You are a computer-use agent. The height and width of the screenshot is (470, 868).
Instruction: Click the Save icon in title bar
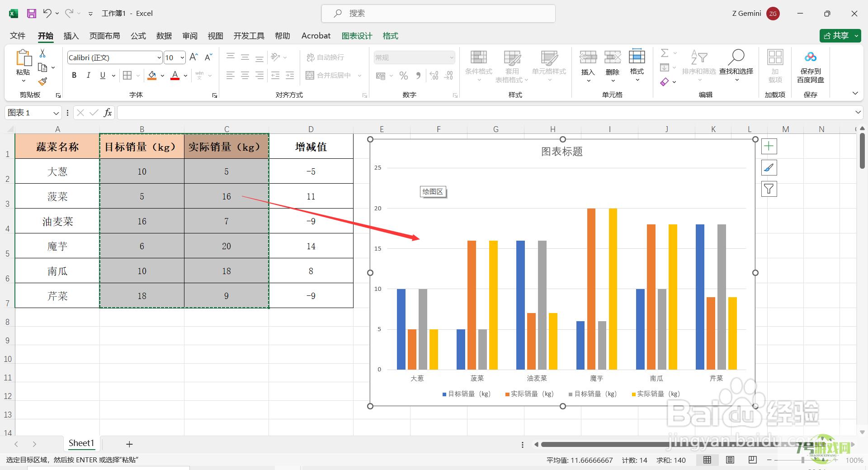pos(31,14)
